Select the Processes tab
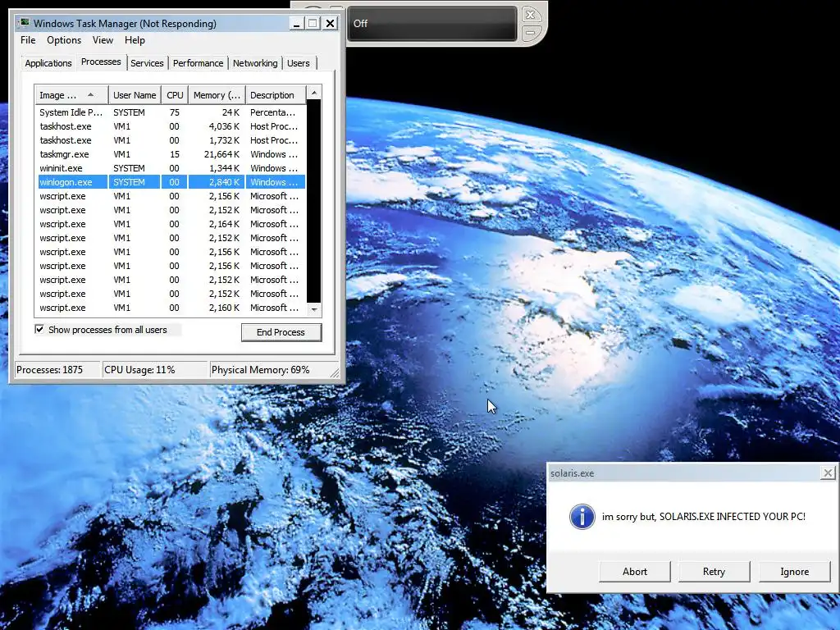The image size is (840, 630). tap(101, 62)
